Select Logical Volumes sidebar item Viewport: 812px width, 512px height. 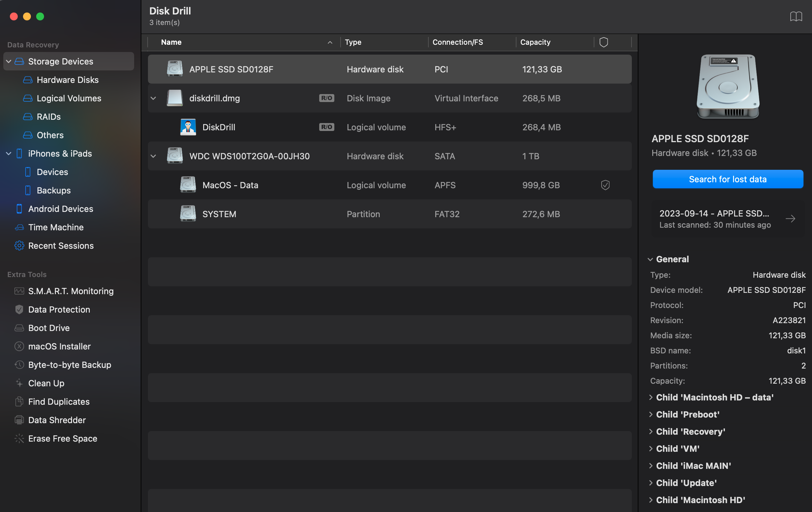[69, 98]
